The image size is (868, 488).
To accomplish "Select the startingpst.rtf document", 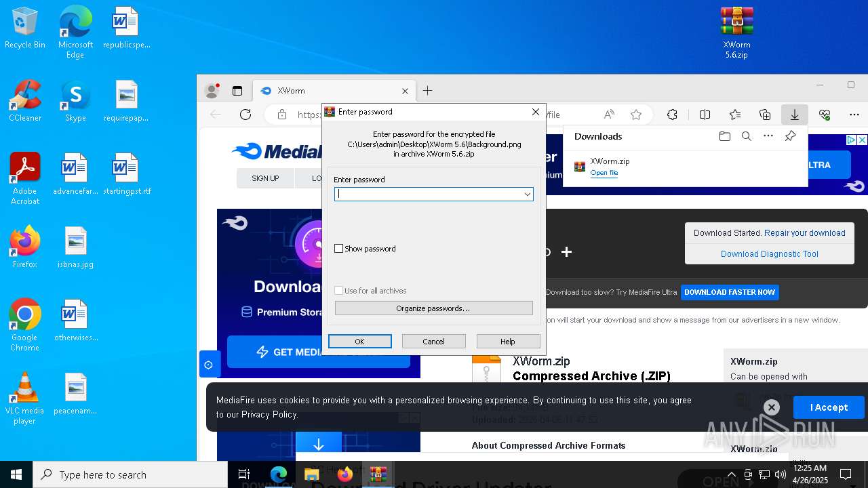I will point(127,174).
